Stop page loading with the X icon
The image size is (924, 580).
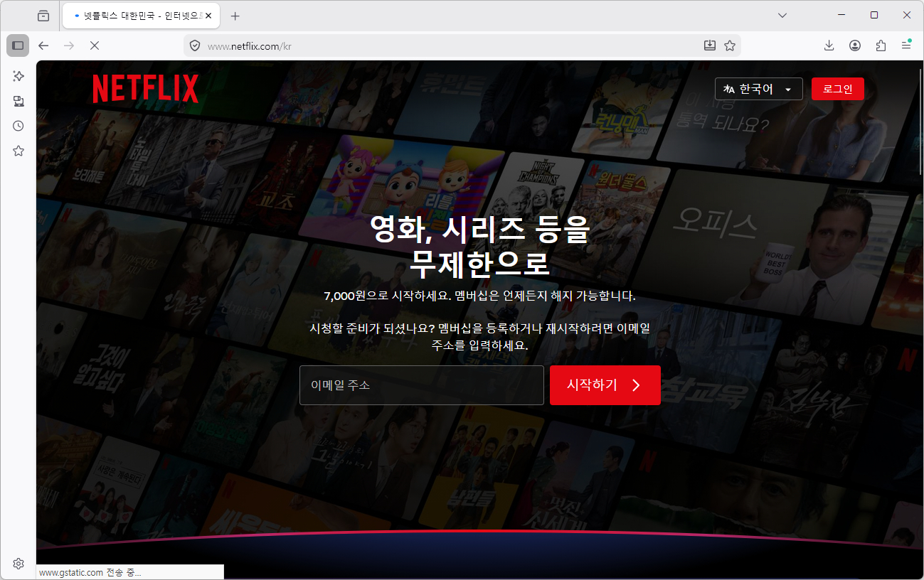pyautogui.click(x=94, y=45)
